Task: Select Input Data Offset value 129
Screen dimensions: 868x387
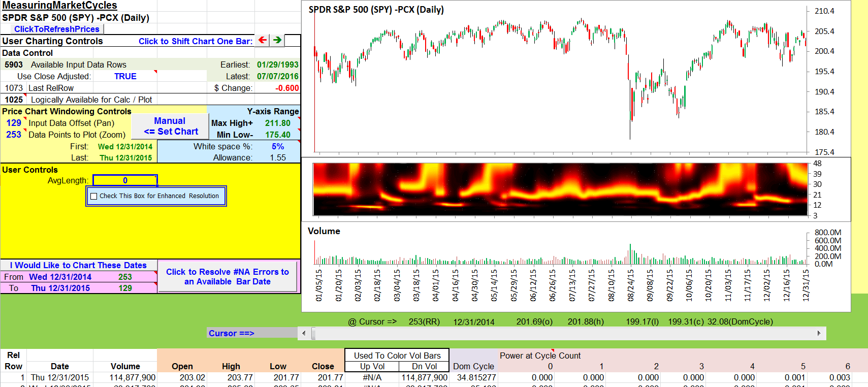Action: 14,123
